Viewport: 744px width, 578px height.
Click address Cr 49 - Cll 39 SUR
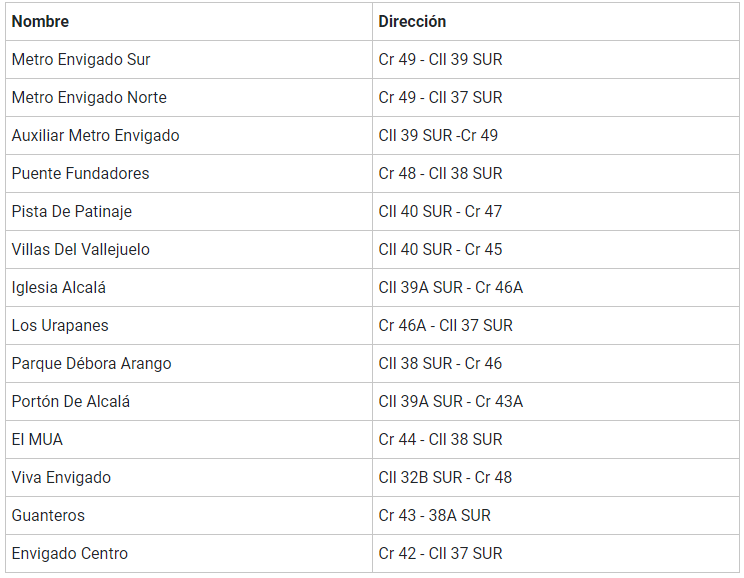point(440,60)
